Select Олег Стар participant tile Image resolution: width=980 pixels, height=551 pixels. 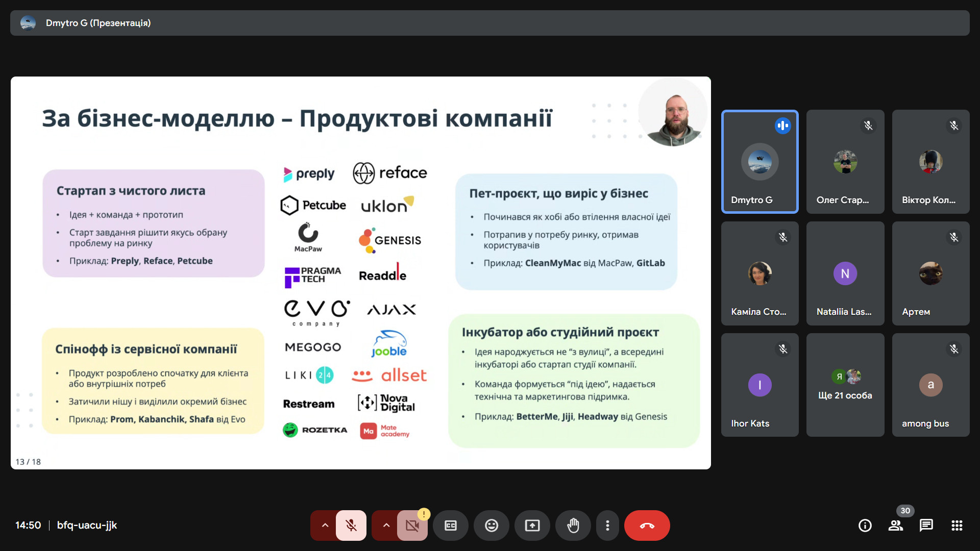(x=845, y=162)
